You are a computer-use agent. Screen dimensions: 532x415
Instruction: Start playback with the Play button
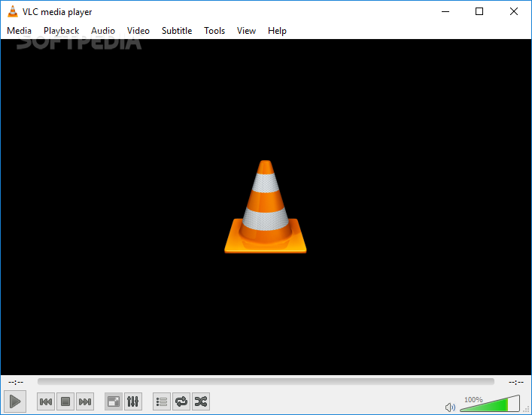click(x=15, y=401)
